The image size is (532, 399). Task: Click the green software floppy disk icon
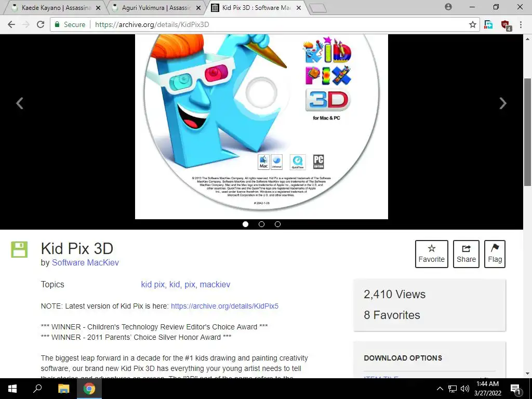[x=19, y=249]
